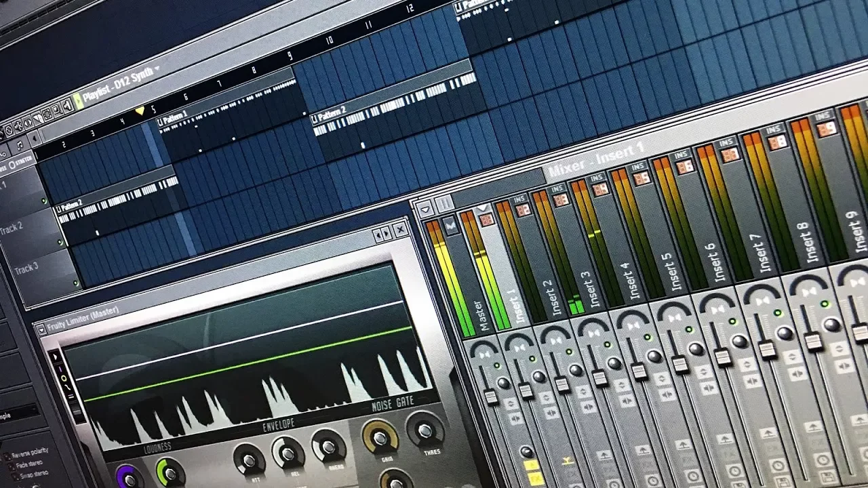The image size is (868, 488).
Task: Toggle the Master track green mute light
Action: tap(497, 366)
